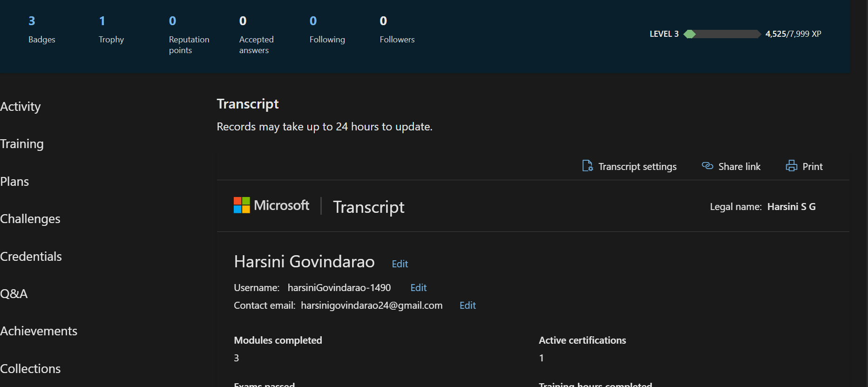Open Collections in the sidebar

pos(30,369)
